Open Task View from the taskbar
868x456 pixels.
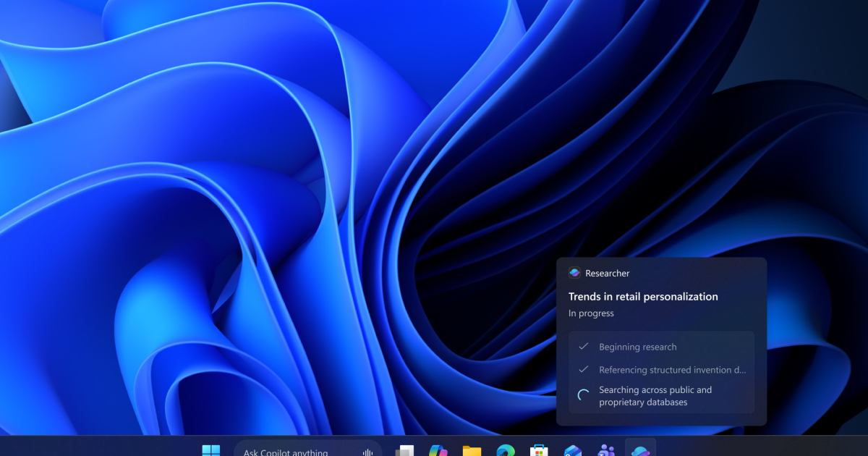click(x=404, y=451)
